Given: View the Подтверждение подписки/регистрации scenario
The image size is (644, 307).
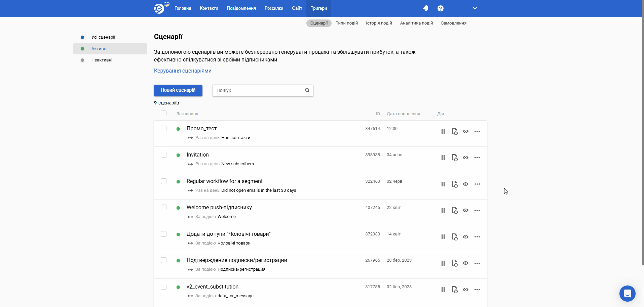Looking at the screenshot, I should pyautogui.click(x=465, y=263).
